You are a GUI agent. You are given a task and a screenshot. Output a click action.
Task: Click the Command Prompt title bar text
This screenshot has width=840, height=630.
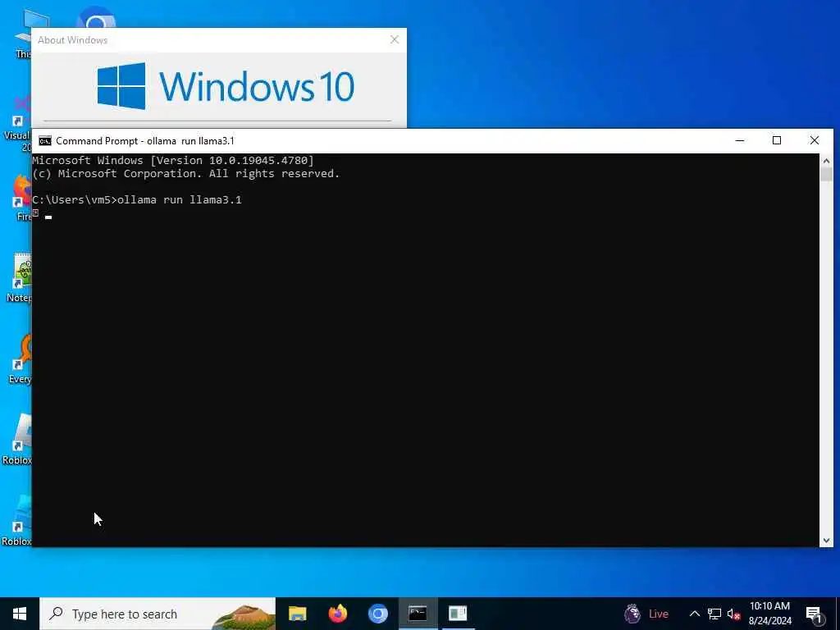[145, 141]
